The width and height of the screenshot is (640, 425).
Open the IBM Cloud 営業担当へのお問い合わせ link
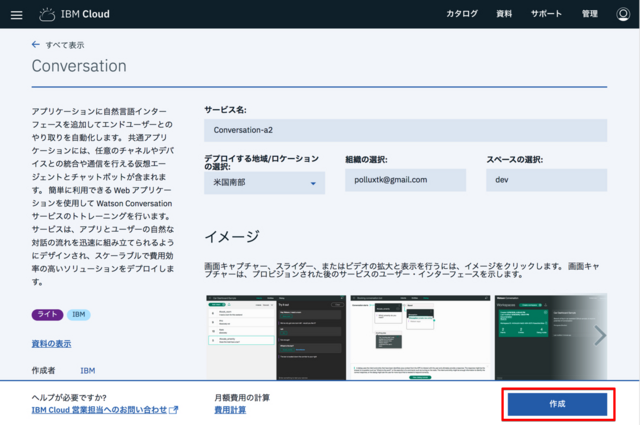pos(99,409)
